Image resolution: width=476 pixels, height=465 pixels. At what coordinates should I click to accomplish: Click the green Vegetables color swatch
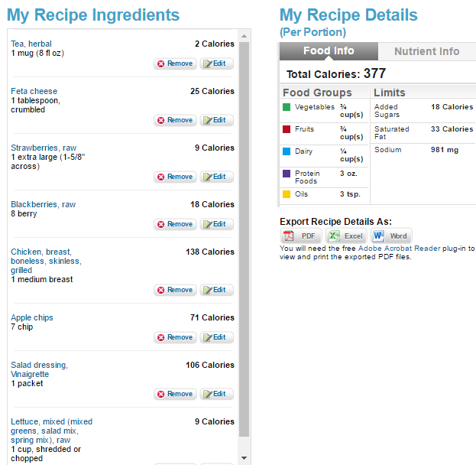pyautogui.click(x=287, y=107)
